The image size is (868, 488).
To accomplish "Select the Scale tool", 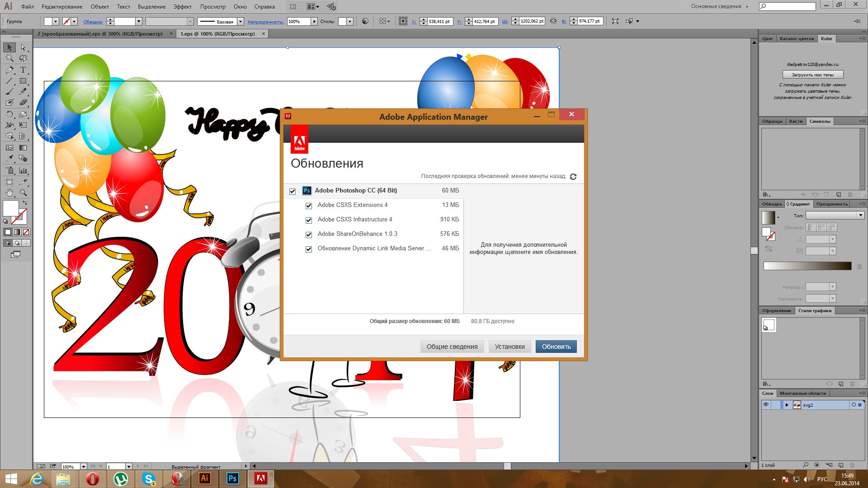I will click(23, 114).
